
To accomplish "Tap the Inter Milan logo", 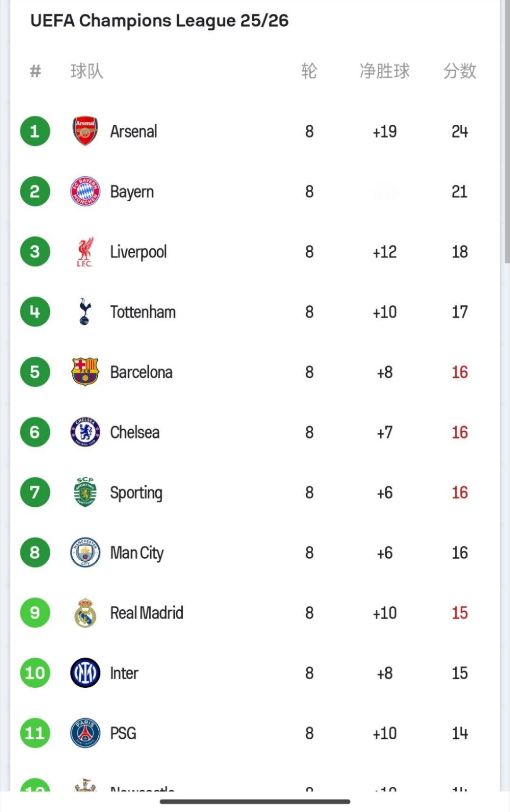I will click(x=85, y=673).
